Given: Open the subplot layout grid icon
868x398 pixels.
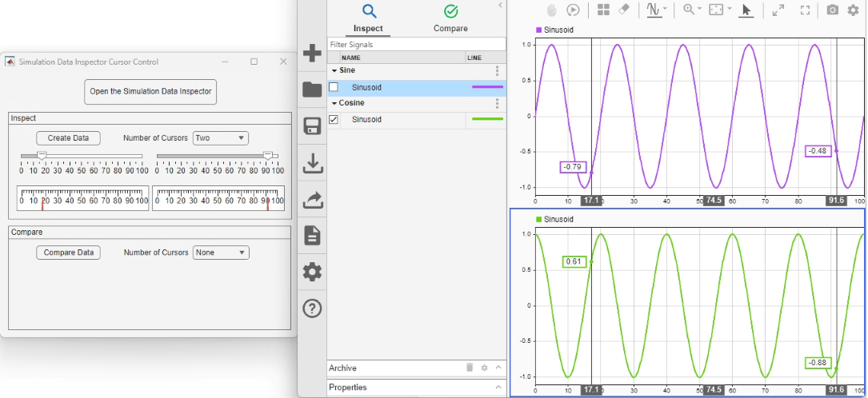Looking at the screenshot, I should tap(603, 10).
